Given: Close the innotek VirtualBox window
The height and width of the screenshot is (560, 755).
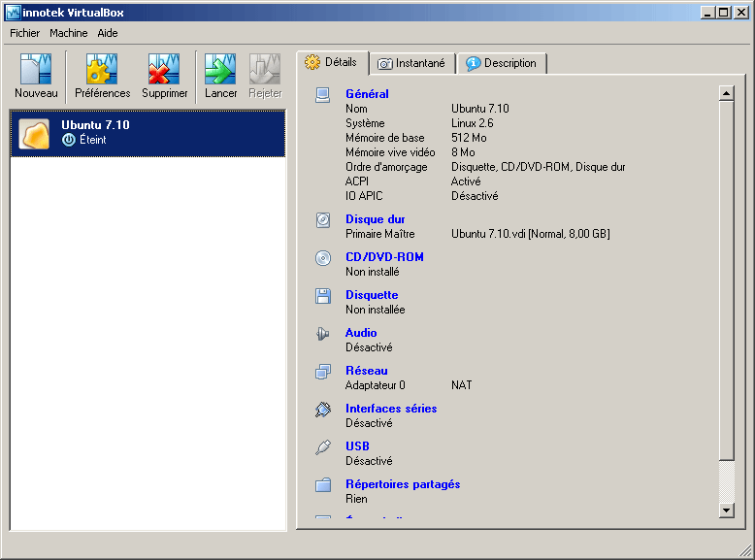Looking at the screenshot, I should tap(741, 13).
